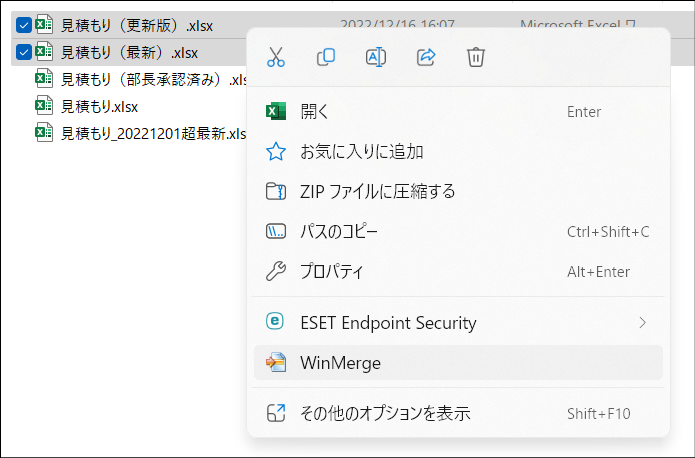This screenshot has width=695, height=458.
Task: Click the Cut scissors icon
Action: [x=276, y=57]
